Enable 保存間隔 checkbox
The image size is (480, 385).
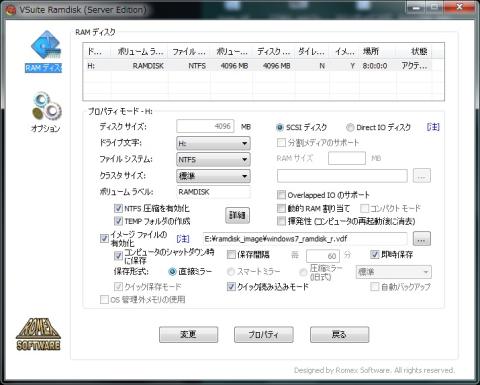coord(231,255)
